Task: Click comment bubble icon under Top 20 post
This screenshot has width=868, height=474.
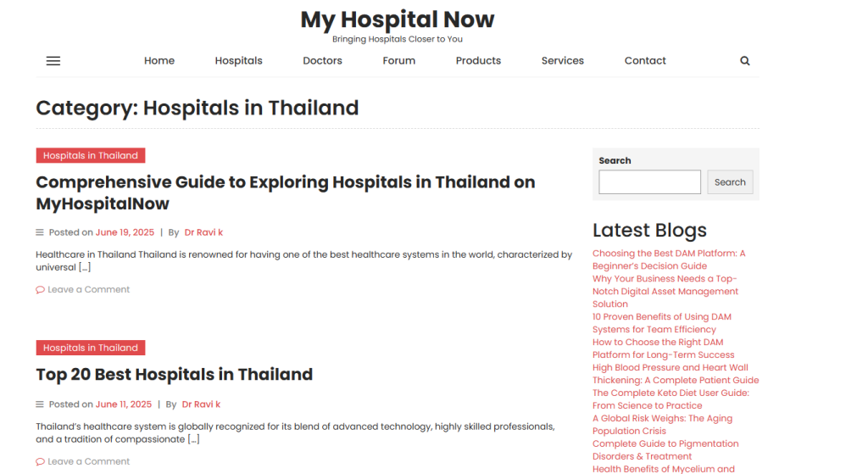Action: click(40, 462)
